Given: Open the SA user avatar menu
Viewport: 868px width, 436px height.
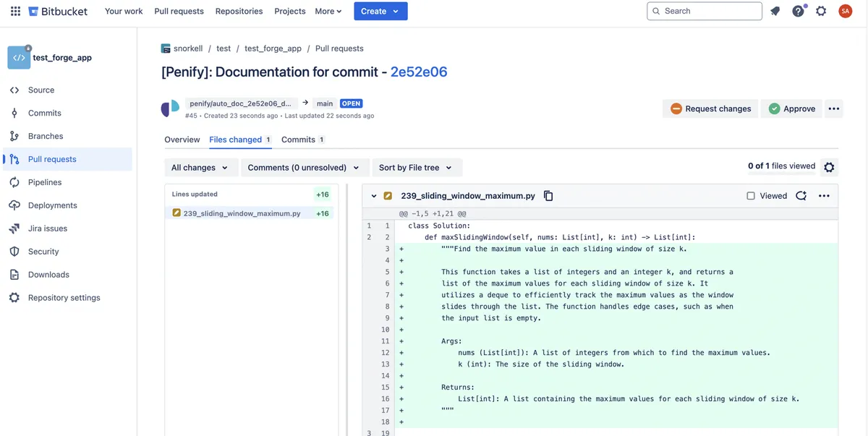Looking at the screenshot, I should click(845, 12).
